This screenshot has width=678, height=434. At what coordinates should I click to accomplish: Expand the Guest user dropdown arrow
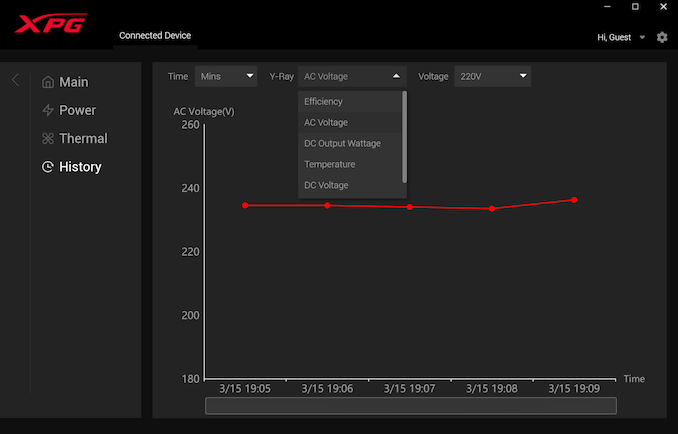pyautogui.click(x=642, y=38)
